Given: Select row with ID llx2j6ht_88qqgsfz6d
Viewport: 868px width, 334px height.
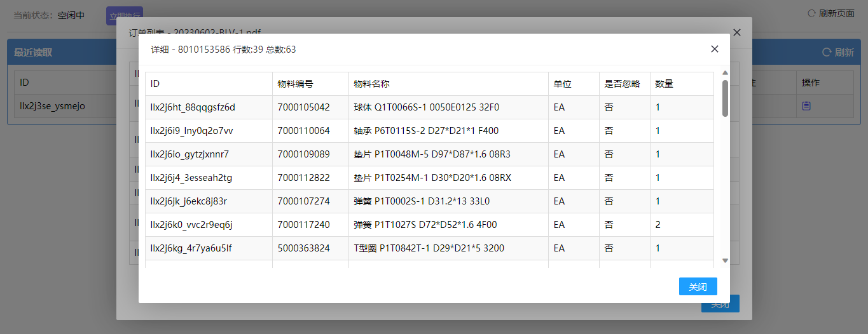Looking at the screenshot, I should point(193,107).
